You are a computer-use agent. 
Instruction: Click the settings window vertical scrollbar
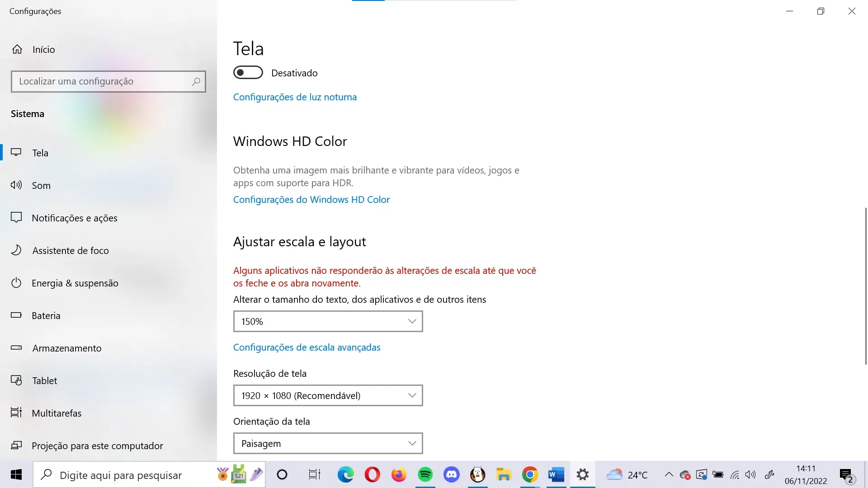pyautogui.click(x=866, y=286)
